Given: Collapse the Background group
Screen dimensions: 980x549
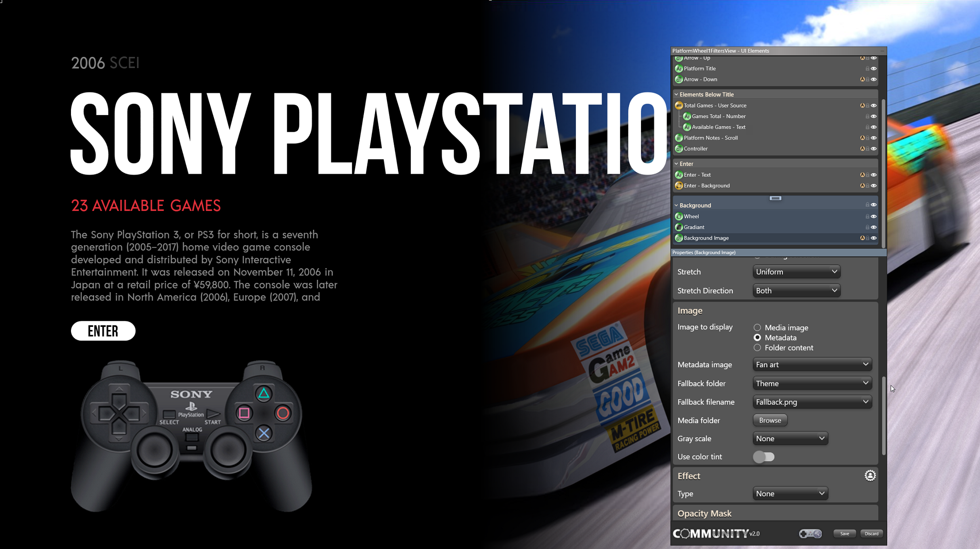Looking at the screenshot, I should tap(676, 205).
